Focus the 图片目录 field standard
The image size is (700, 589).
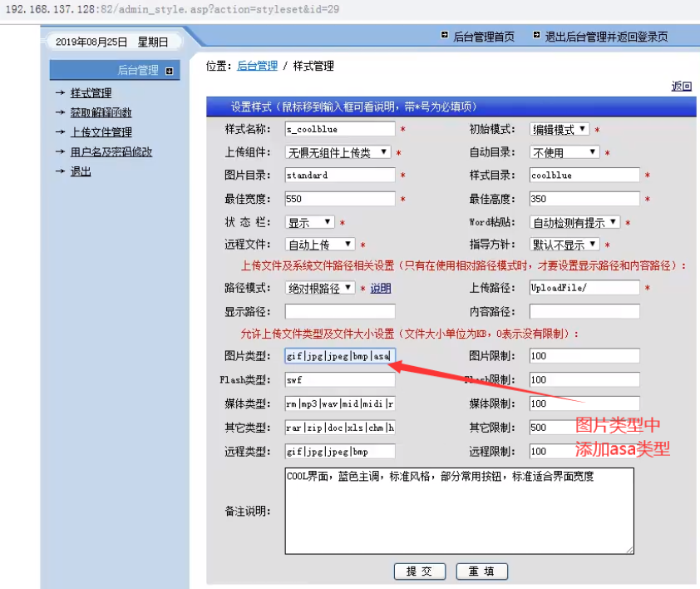(x=340, y=175)
